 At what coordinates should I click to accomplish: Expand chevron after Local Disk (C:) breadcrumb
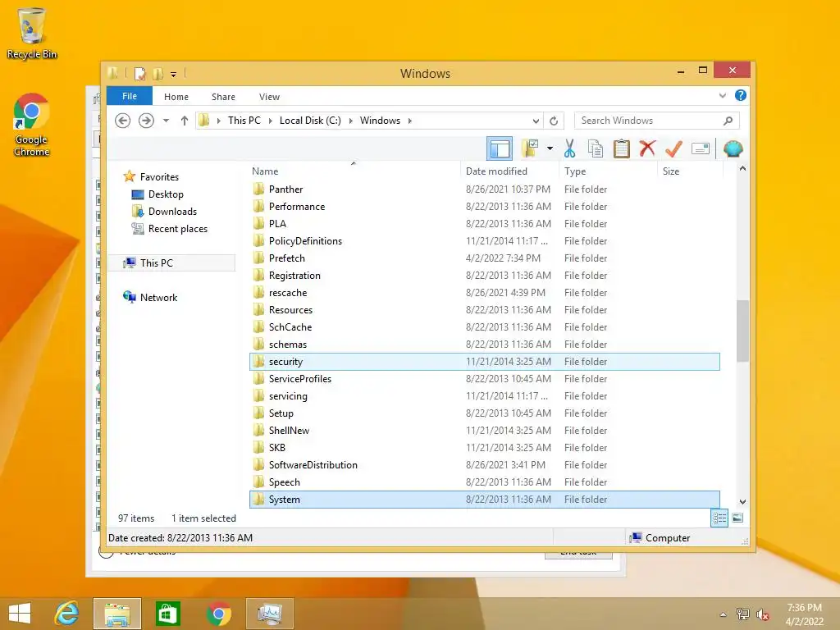[x=351, y=121]
